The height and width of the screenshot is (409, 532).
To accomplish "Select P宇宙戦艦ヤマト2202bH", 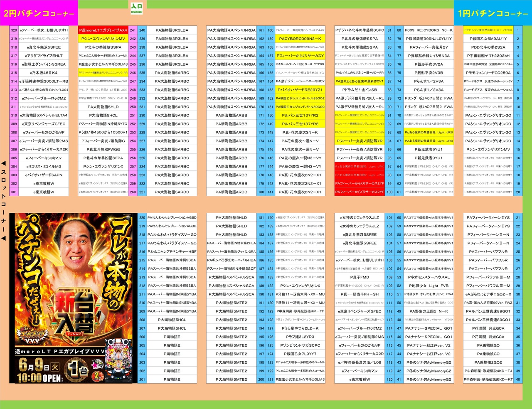I will 488,56.
